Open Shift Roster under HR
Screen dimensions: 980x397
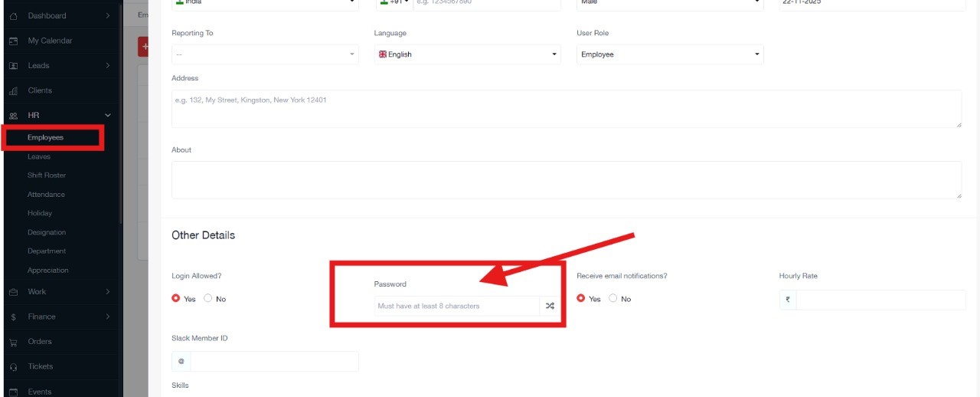click(x=47, y=176)
